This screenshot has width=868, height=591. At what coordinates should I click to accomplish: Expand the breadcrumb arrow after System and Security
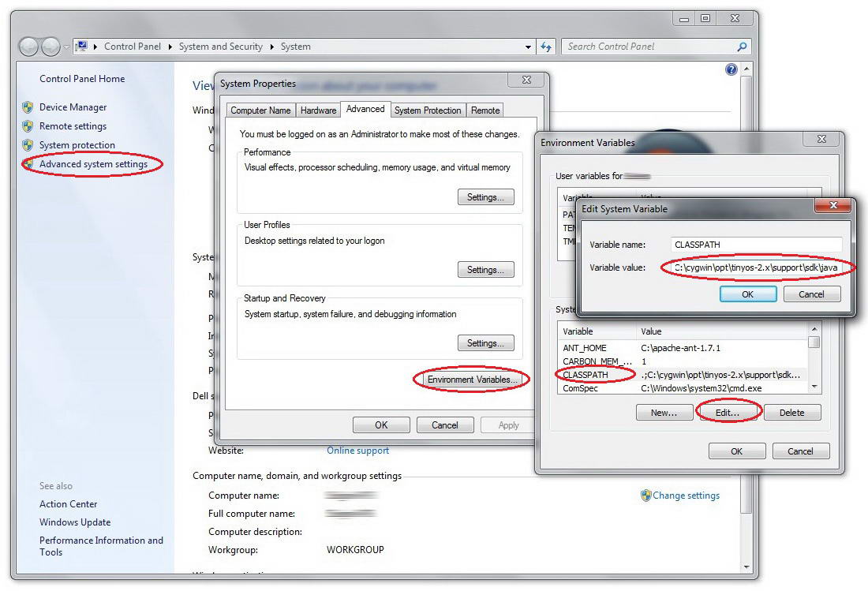pyautogui.click(x=271, y=47)
